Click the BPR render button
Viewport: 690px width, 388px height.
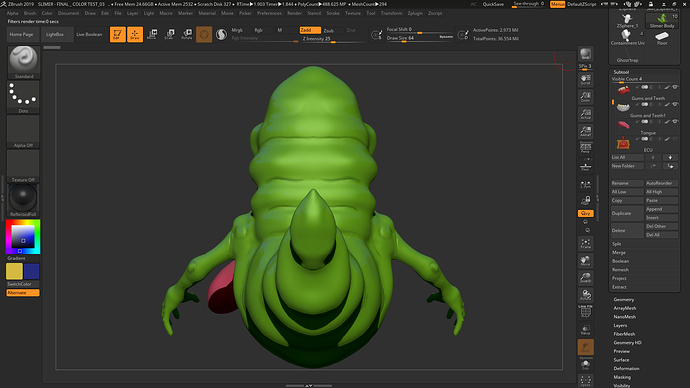pyautogui.click(x=585, y=54)
